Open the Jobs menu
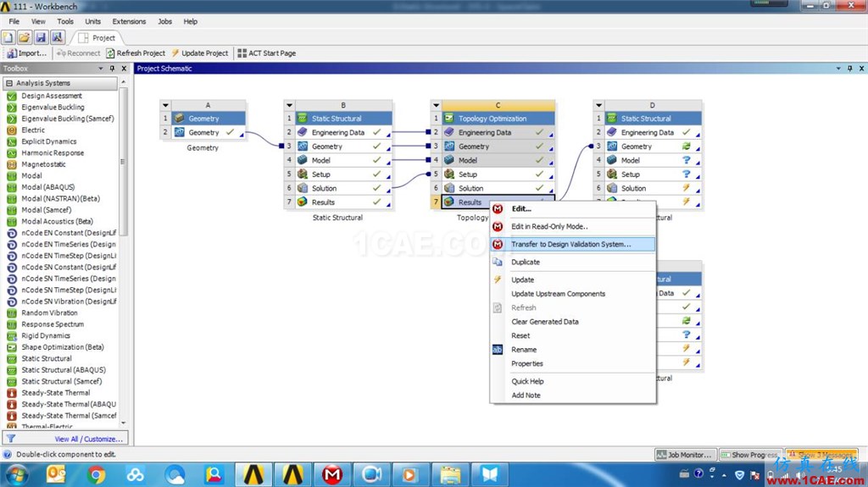 coord(164,21)
